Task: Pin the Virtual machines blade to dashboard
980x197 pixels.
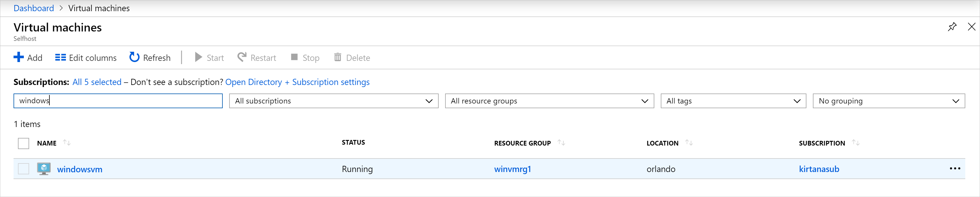Action: (952, 27)
